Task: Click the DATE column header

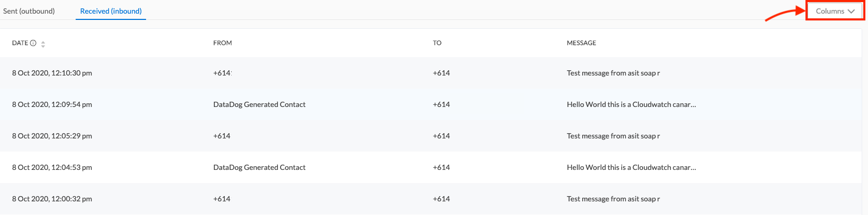Action: [x=20, y=43]
